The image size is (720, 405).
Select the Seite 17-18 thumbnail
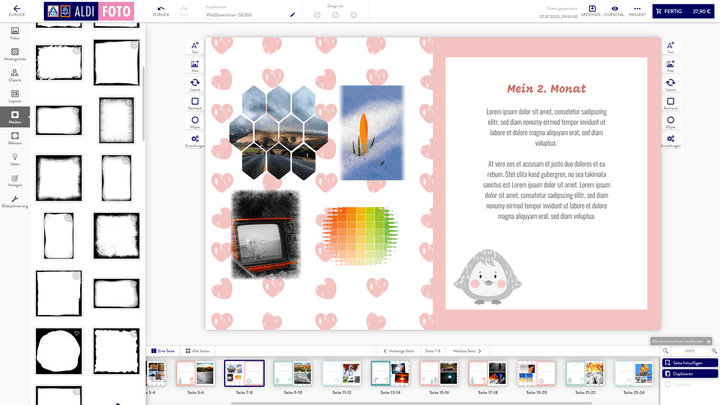click(x=487, y=374)
